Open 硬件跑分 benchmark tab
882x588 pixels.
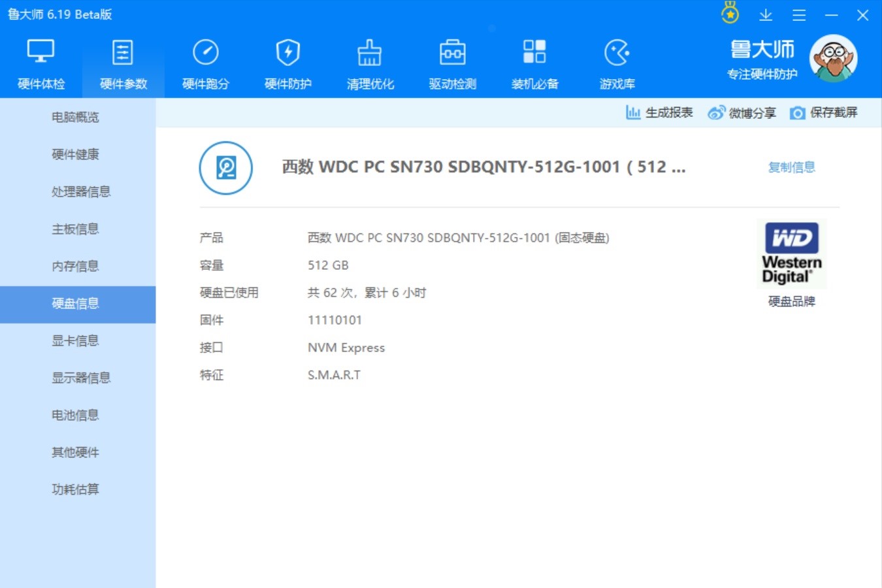(x=206, y=65)
